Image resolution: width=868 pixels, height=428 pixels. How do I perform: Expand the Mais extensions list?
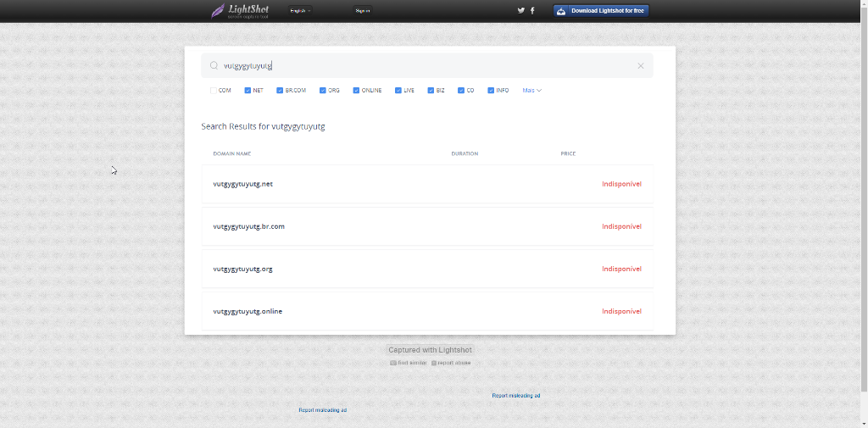[x=532, y=90]
